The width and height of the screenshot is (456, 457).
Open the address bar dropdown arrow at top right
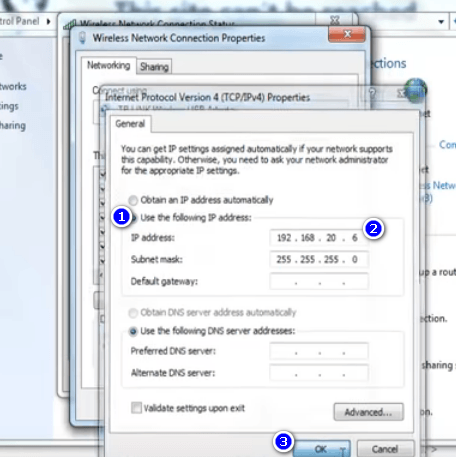(441, 22)
